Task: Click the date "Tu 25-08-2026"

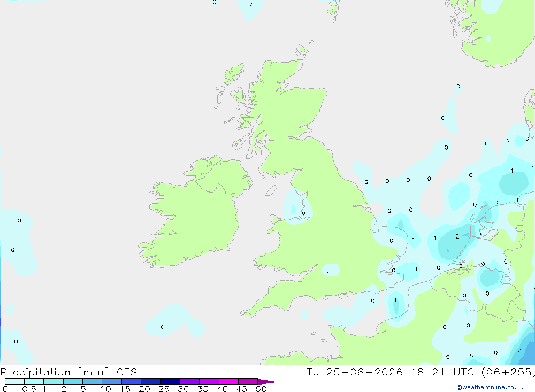Action: 355,372
